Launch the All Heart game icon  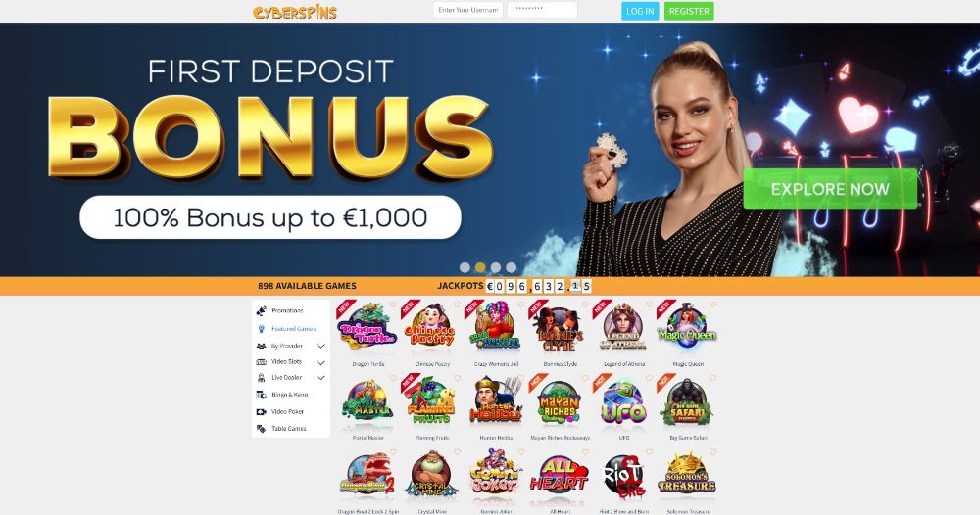(560, 478)
